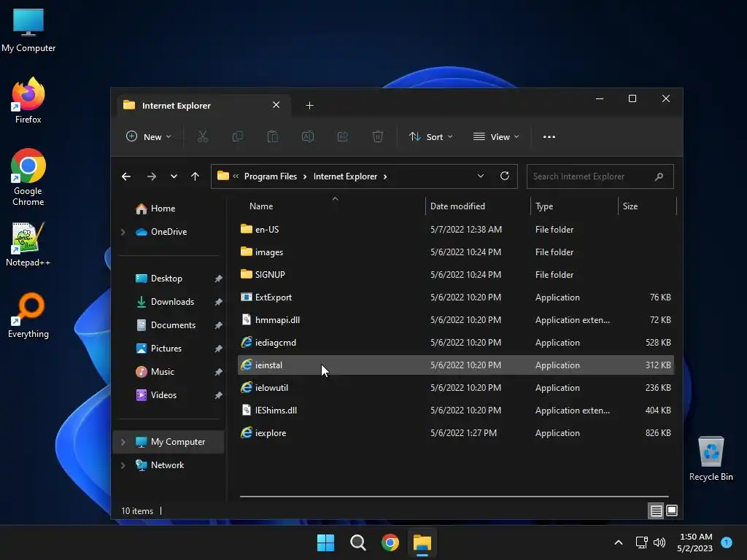Refresh the Internet Explorer folder
Screen dimensions: 747x560
click(505, 176)
